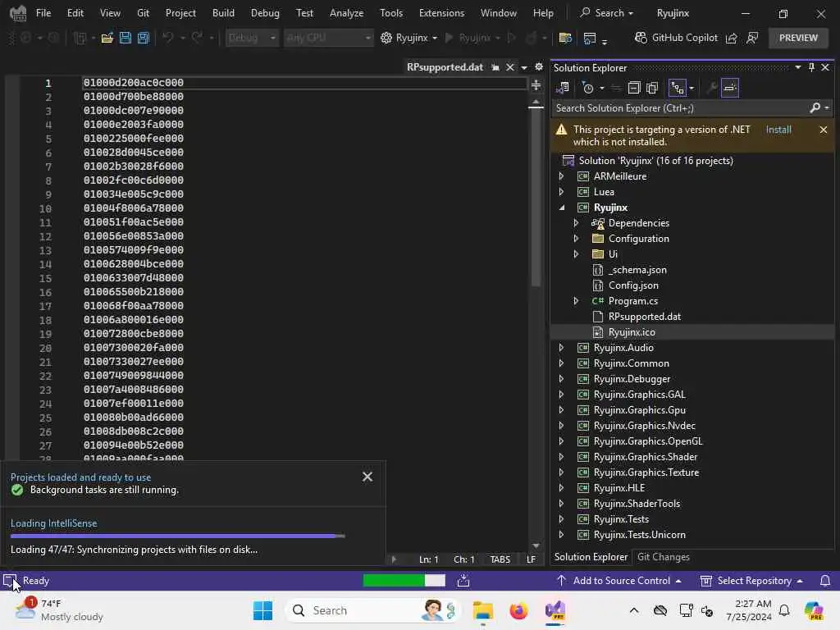Click the Windows Start button
Image resolution: width=840 pixels, height=630 pixels.
[x=262, y=610]
